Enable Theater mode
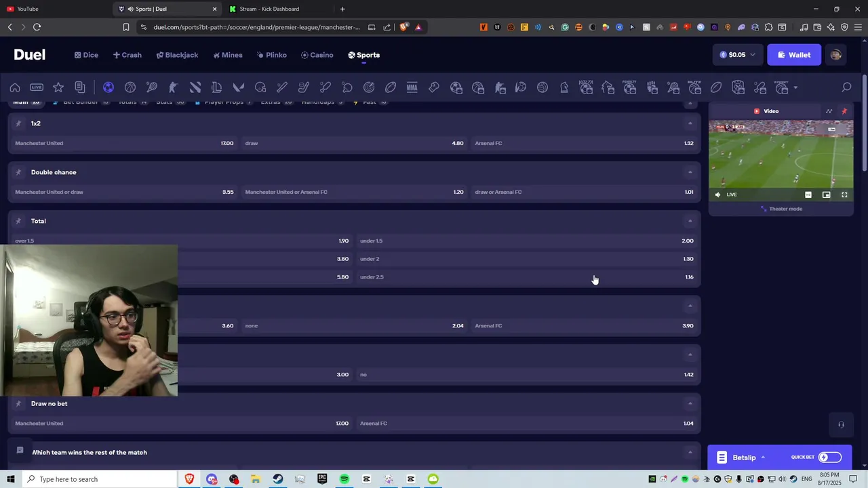Screen dimensions: 868x488 click(781, 209)
